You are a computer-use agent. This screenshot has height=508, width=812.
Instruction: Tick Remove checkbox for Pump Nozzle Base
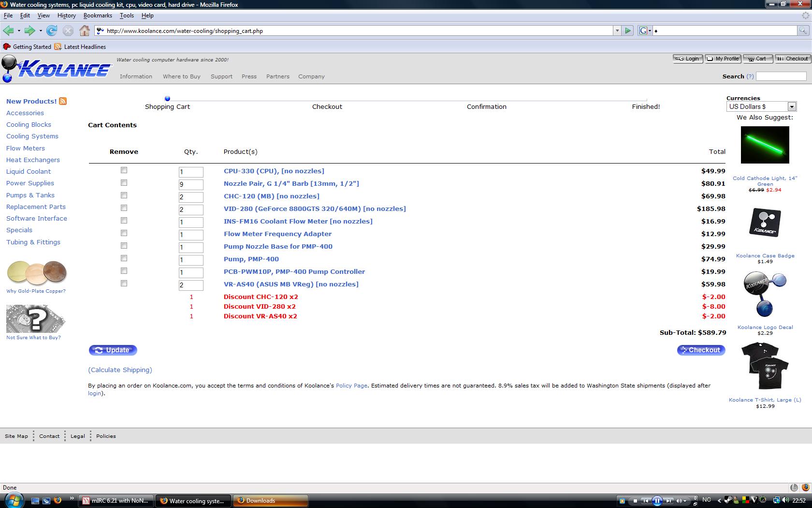pos(124,246)
